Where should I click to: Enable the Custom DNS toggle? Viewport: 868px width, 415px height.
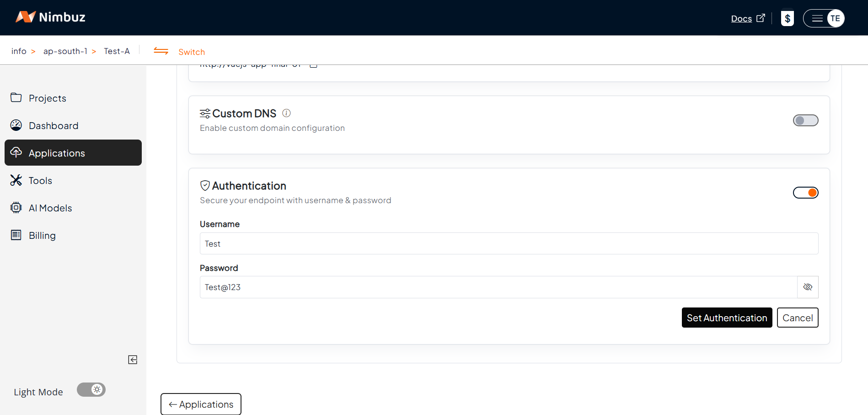point(805,120)
